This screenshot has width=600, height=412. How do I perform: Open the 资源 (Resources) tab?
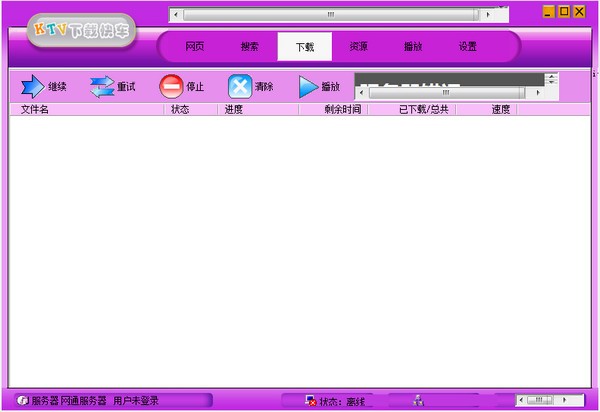click(358, 47)
